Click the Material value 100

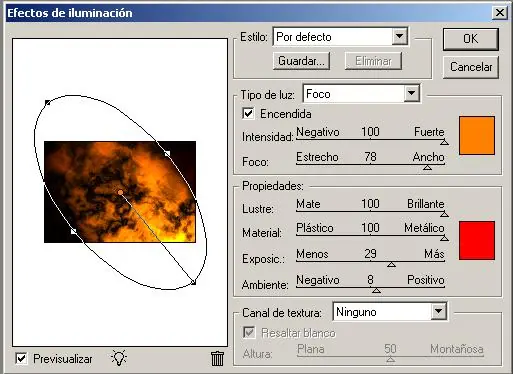tap(370, 228)
